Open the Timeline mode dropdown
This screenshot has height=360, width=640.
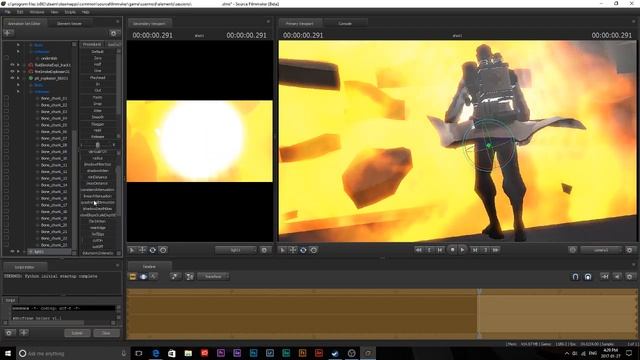[213, 277]
